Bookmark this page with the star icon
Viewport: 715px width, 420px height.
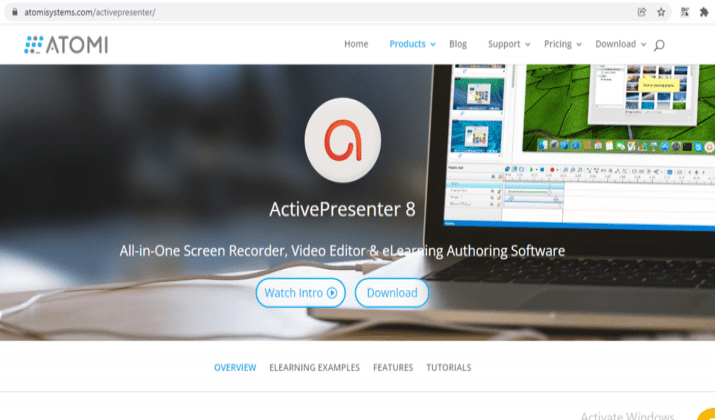pos(661,12)
